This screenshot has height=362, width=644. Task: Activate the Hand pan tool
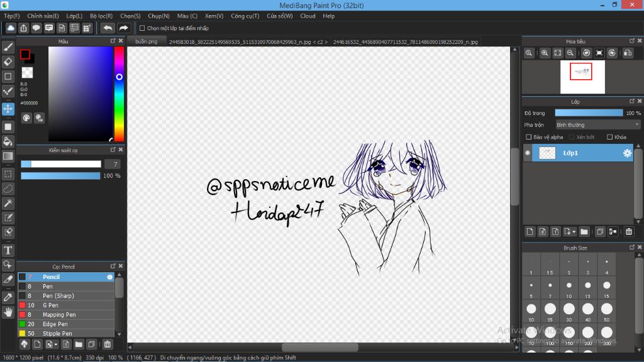click(8, 312)
